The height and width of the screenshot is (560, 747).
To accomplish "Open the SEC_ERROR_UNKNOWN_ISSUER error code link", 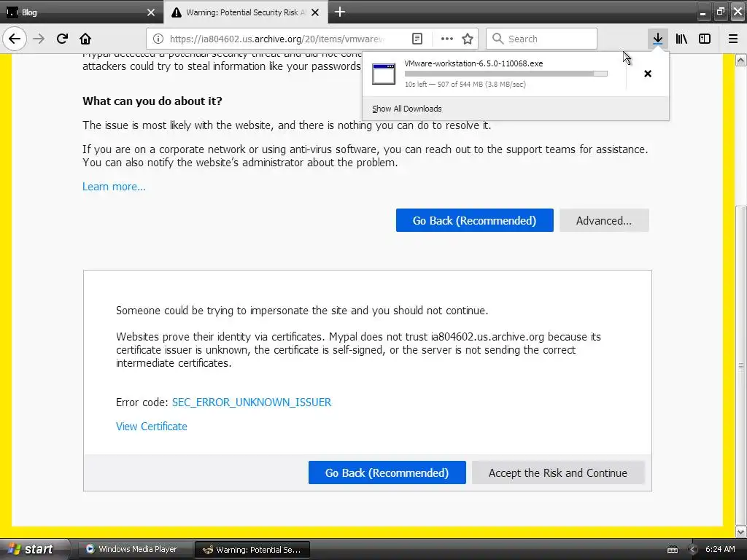I will click(x=252, y=402).
